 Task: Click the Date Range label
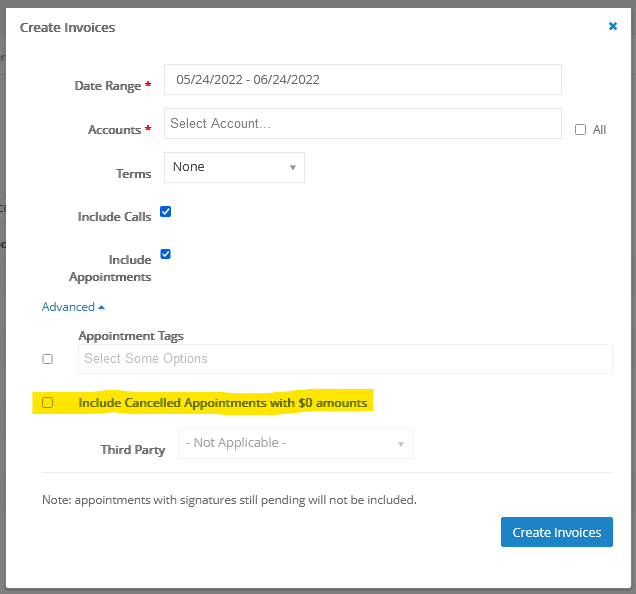[108, 86]
